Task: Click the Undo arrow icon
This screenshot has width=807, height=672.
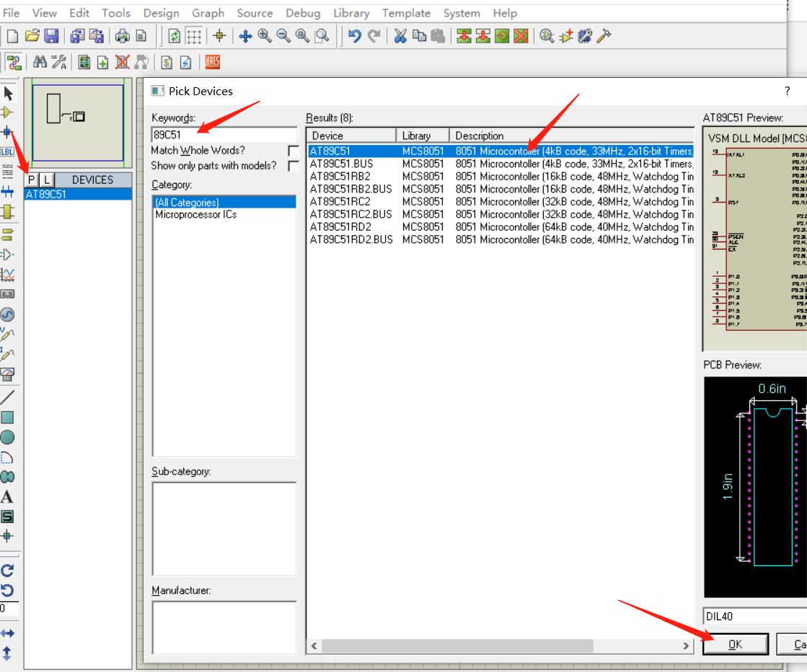Action: [355, 36]
